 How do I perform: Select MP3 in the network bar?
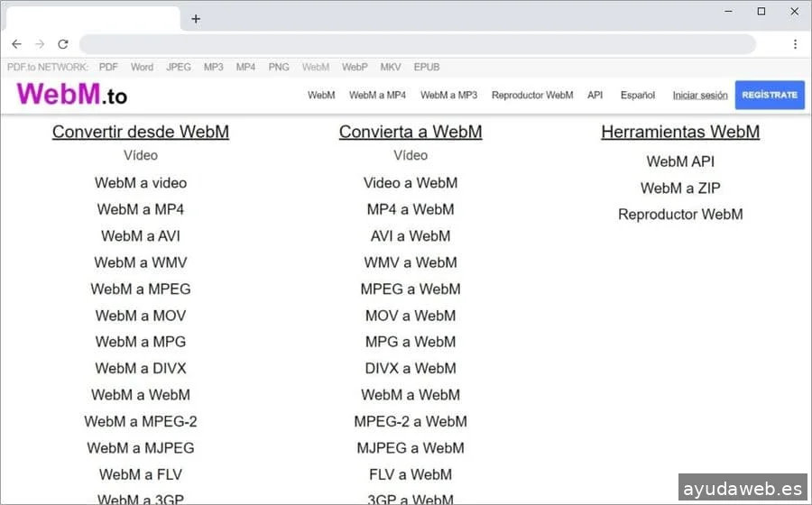coord(213,67)
